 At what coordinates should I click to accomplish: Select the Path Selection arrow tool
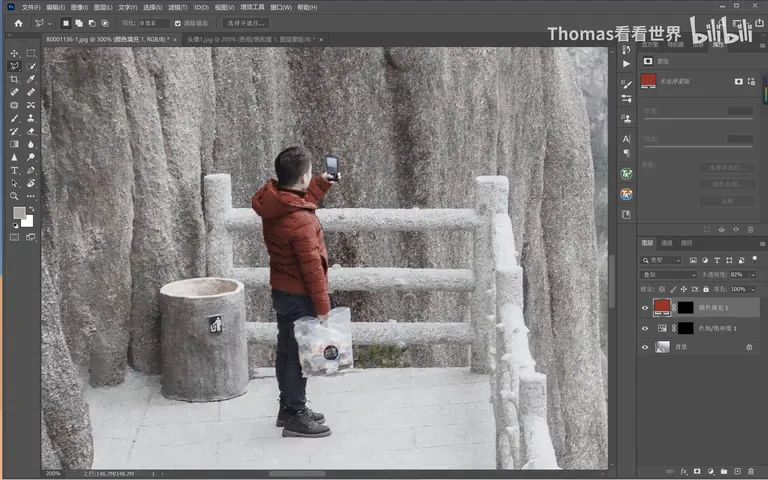click(14, 183)
